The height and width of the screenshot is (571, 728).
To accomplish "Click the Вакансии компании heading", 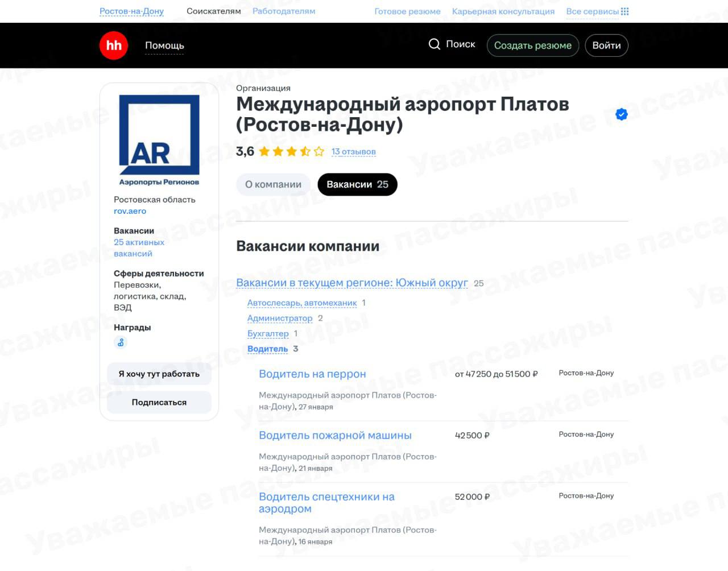I will tap(308, 246).
